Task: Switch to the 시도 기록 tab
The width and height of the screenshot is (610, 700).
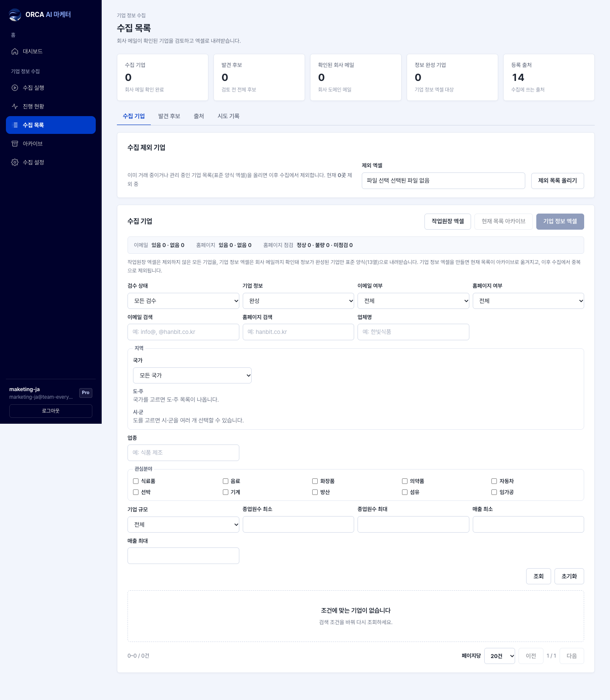Action: tap(228, 116)
